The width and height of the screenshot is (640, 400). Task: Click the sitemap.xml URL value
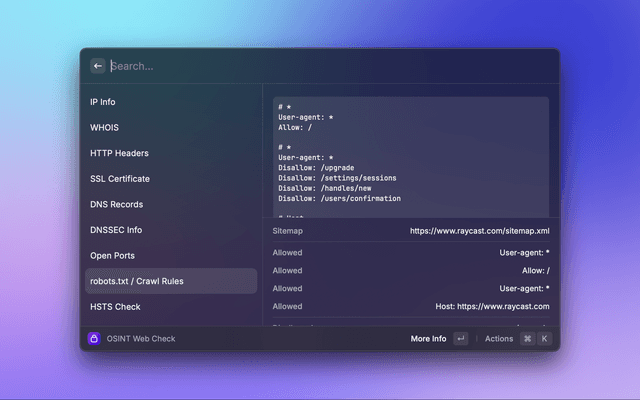coord(479,231)
